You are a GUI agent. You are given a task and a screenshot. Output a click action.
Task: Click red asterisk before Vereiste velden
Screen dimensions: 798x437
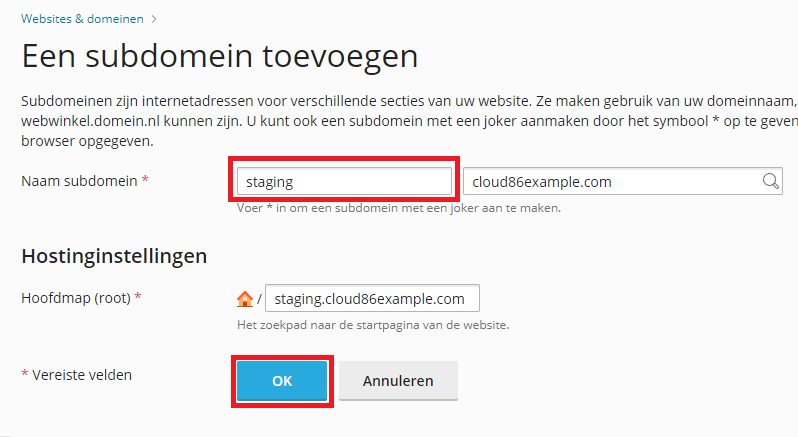pyautogui.click(x=24, y=374)
